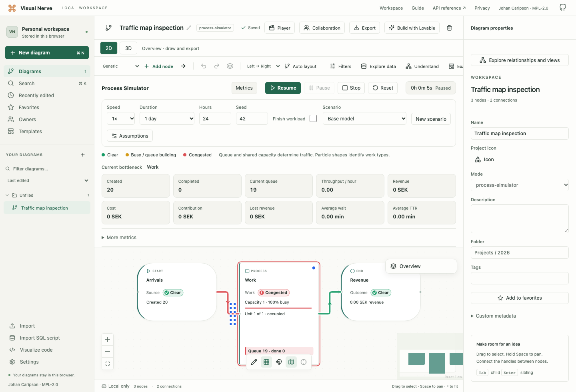Click the New scenario button

coord(431,119)
